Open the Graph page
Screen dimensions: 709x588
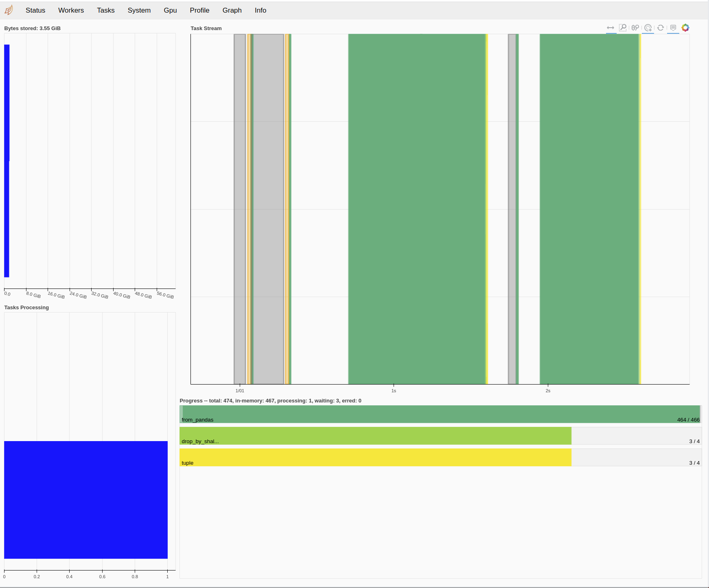(232, 10)
